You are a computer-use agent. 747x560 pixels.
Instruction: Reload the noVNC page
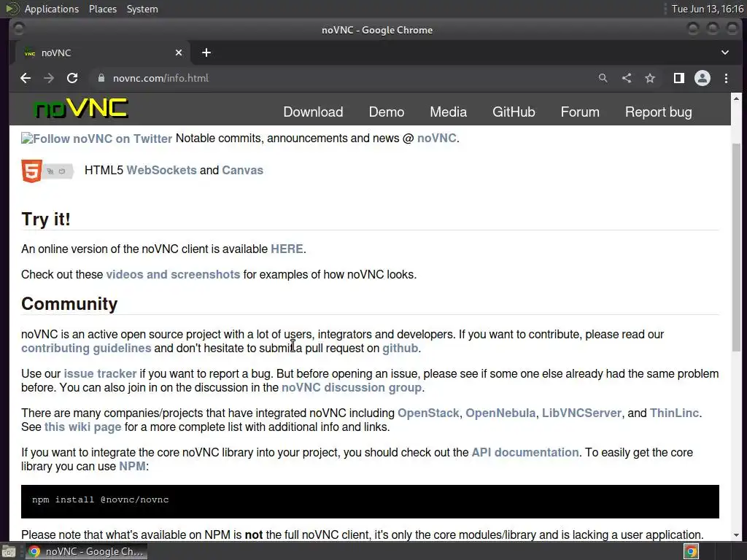[x=72, y=78]
